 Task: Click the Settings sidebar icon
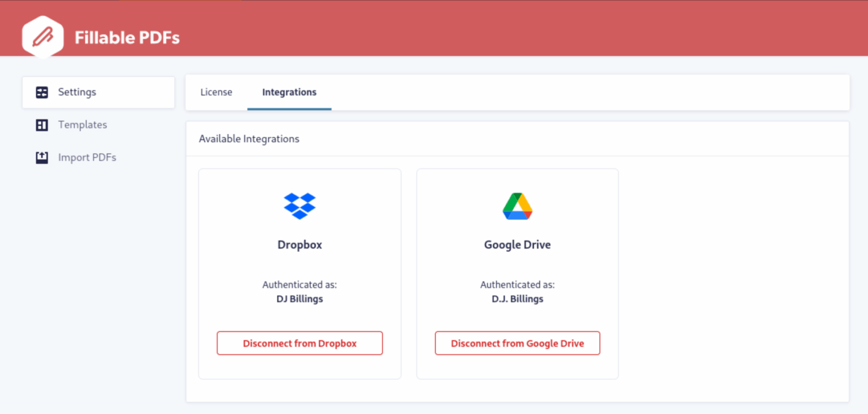42,92
